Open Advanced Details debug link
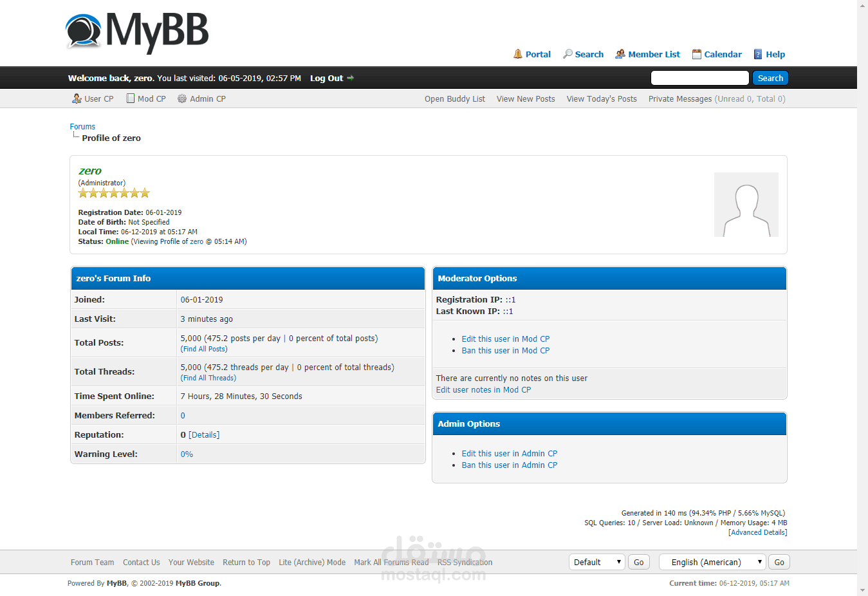Image resolution: width=868 pixels, height=596 pixels. point(758,532)
